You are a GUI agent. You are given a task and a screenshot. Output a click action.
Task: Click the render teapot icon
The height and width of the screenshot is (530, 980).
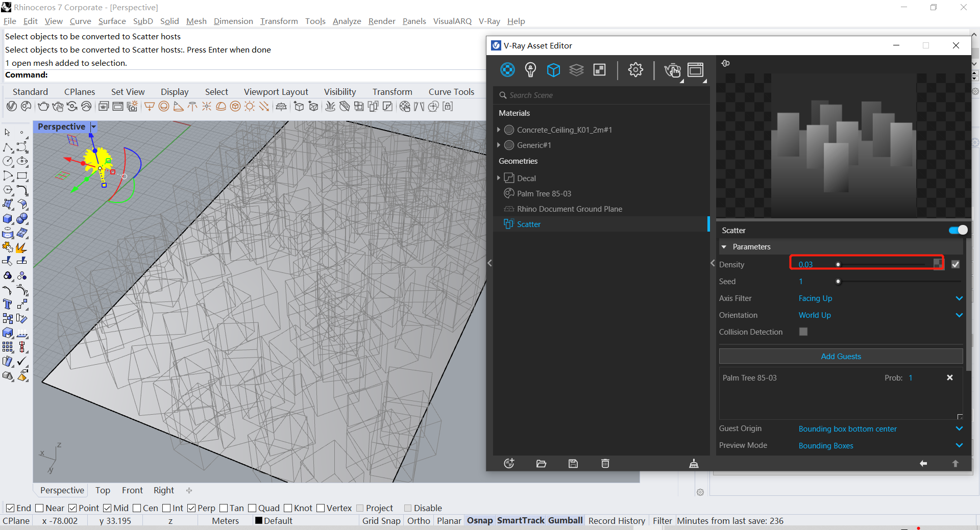pos(672,70)
